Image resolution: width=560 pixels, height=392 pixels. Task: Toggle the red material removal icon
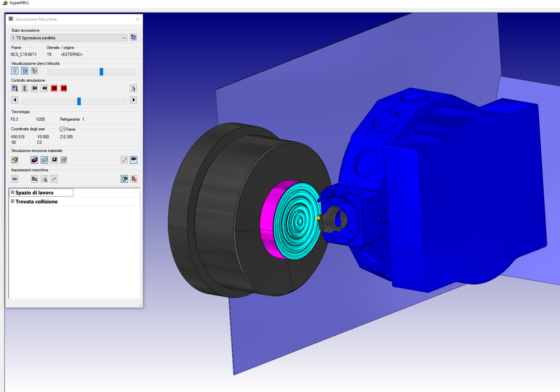pyautogui.click(x=35, y=160)
